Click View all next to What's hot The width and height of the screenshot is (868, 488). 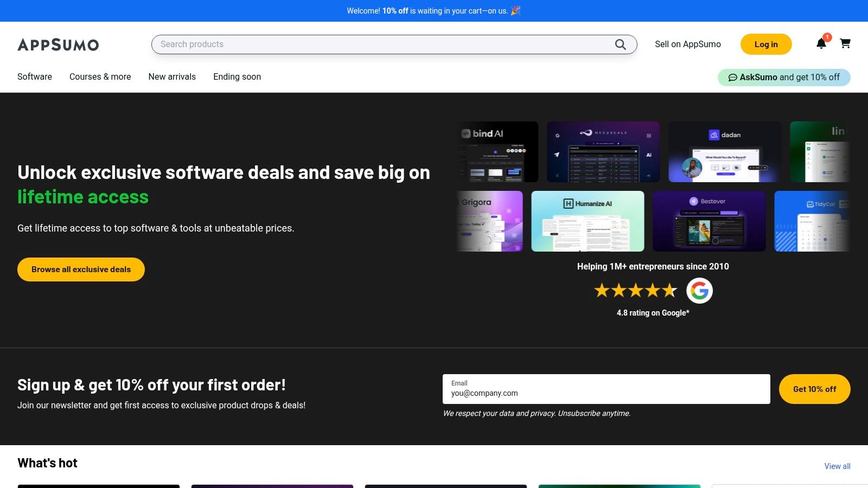pyautogui.click(x=837, y=466)
